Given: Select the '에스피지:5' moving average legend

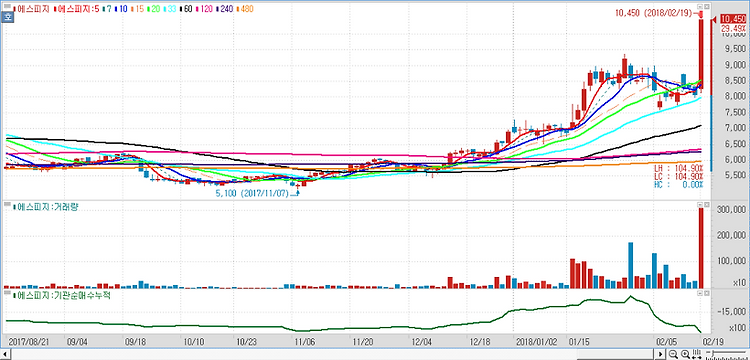Looking at the screenshot, I should [77, 9].
